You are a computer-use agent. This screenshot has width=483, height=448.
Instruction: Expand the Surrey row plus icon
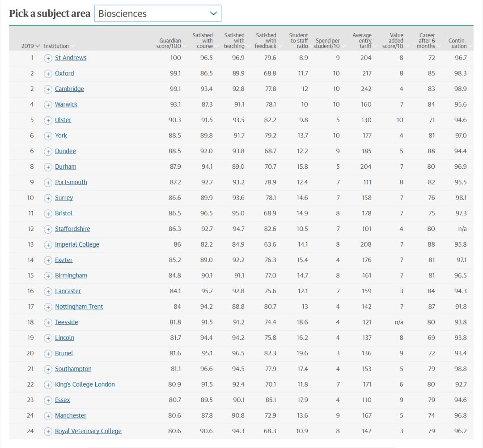(48, 198)
